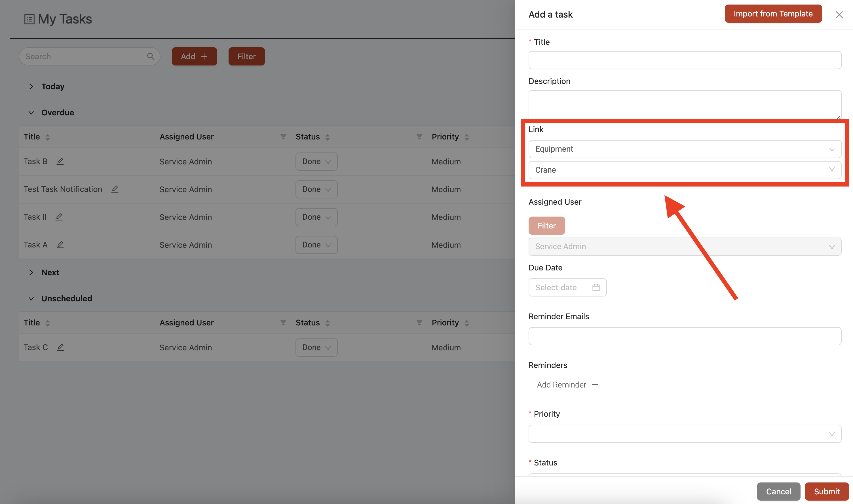The height and width of the screenshot is (504, 853).
Task: Click Import from Template button
Action: [x=773, y=14]
